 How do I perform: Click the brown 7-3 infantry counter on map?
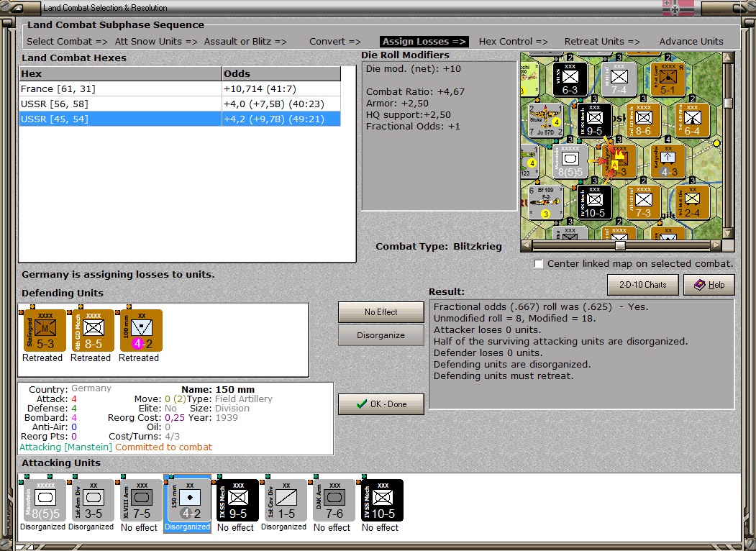[x=643, y=202]
